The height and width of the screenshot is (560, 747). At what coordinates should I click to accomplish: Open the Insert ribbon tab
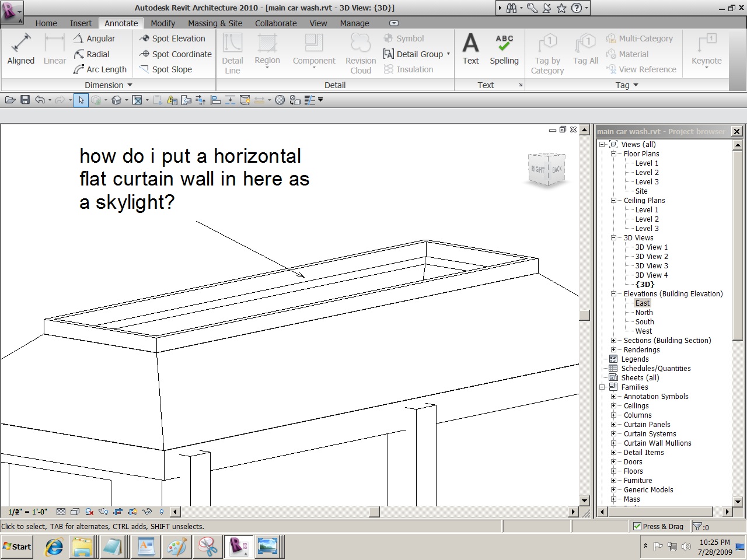click(x=81, y=23)
